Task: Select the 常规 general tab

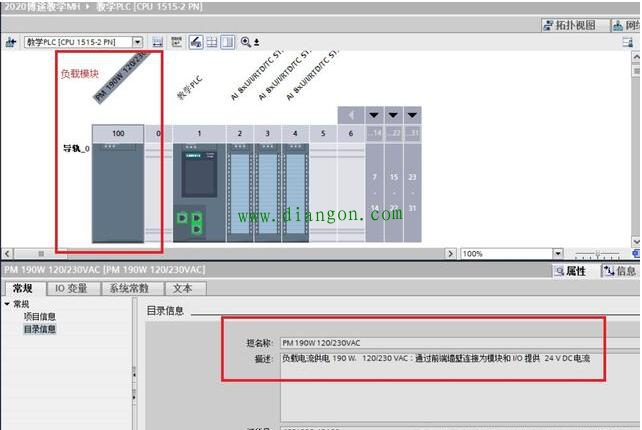Action: [23, 288]
